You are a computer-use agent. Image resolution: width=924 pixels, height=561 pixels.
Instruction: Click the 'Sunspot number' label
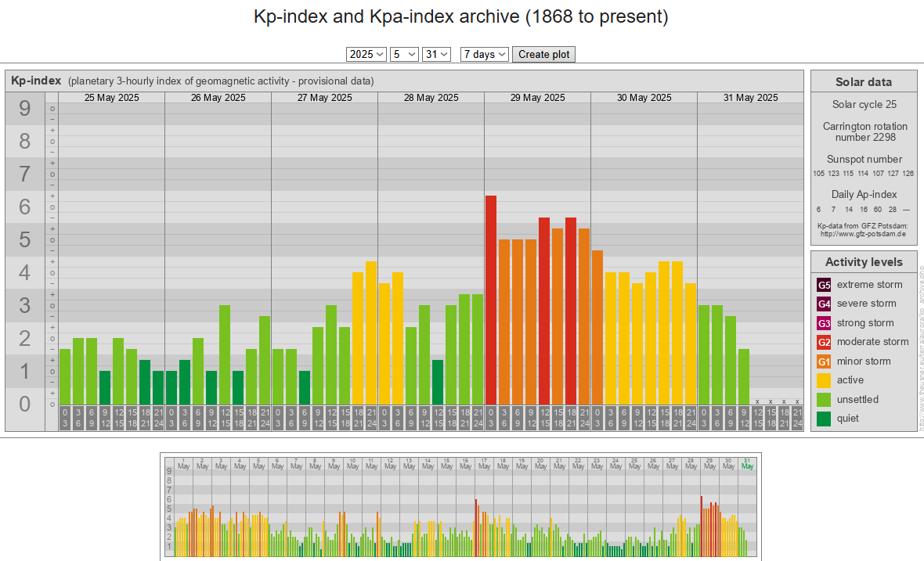[864, 160]
